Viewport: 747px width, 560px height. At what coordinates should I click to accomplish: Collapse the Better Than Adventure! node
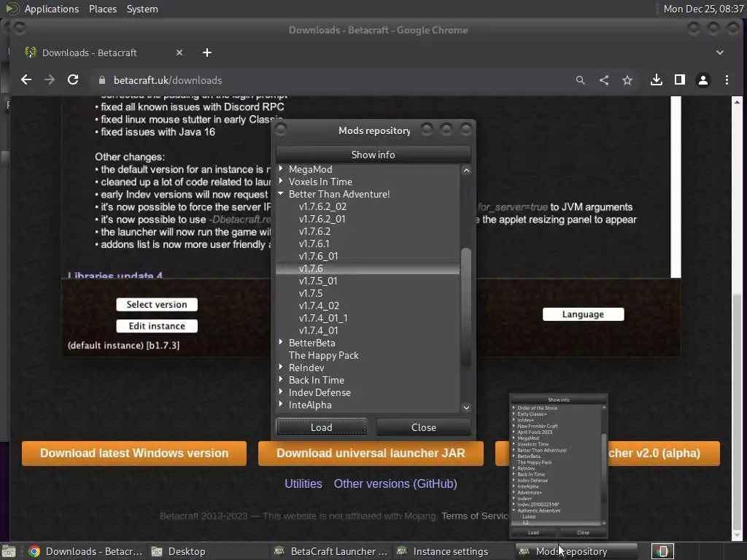tap(281, 193)
